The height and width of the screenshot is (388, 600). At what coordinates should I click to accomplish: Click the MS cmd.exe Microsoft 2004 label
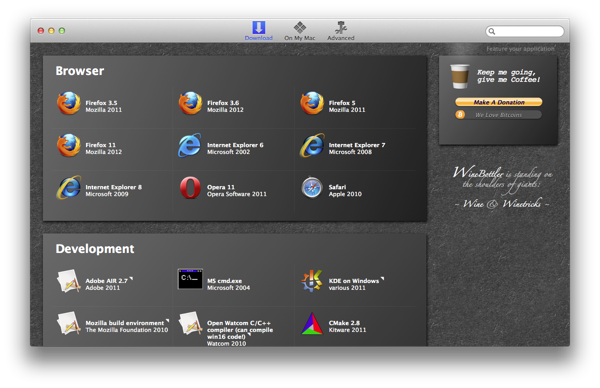(x=228, y=284)
